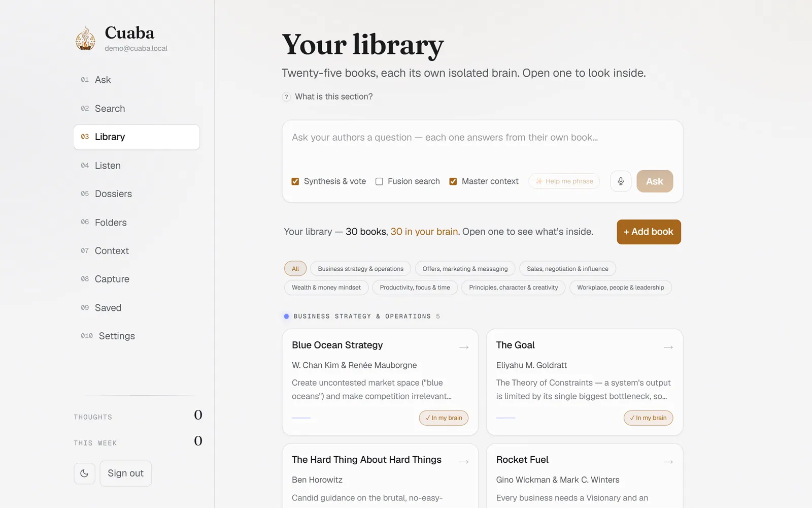Viewport: 812px width, 508px height.
Task: Filter by Productivity, focus & time
Action: (x=415, y=288)
